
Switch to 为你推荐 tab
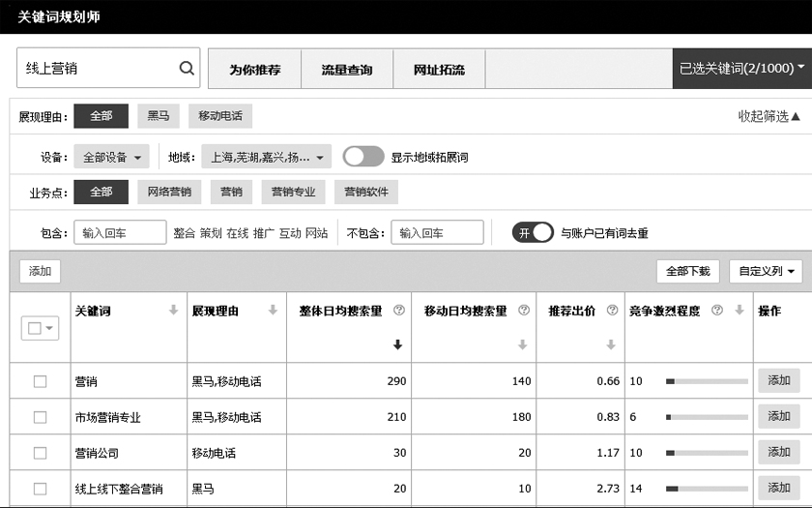(255, 69)
